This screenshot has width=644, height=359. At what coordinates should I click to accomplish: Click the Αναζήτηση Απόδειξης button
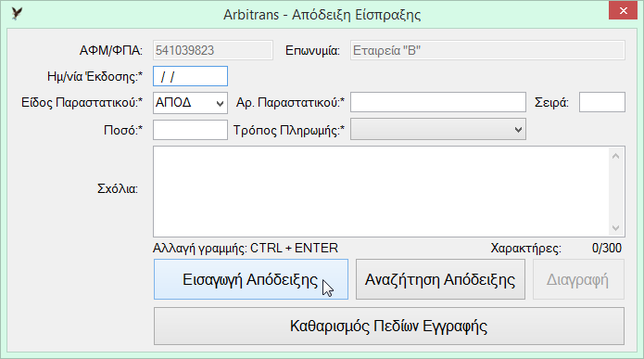click(x=440, y=279)
